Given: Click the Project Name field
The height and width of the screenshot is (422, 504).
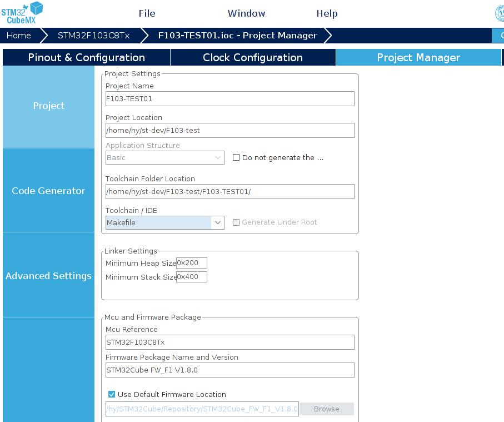Looking at the screenshot, I should pyautogui.click(x=230, y=99).
